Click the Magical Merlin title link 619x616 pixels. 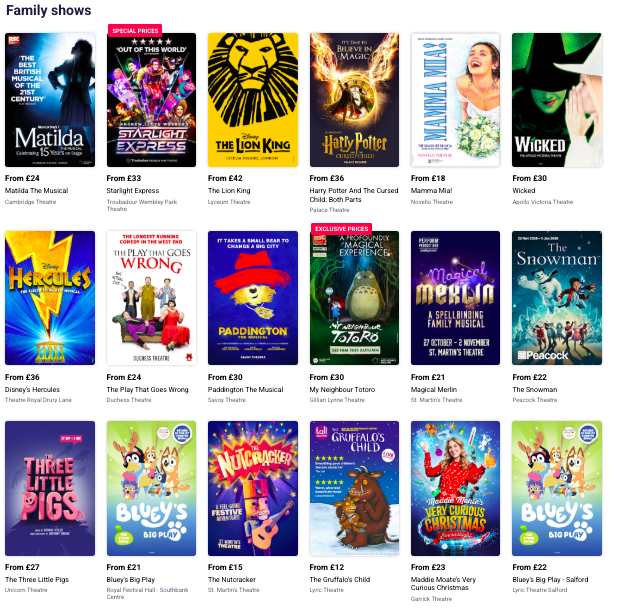434,390
